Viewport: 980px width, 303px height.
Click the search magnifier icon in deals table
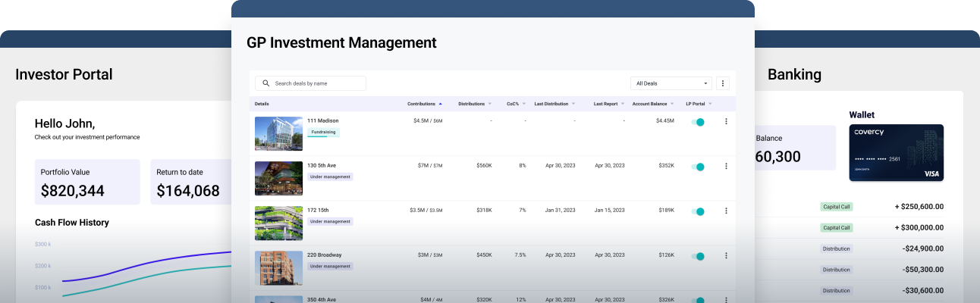265,83
